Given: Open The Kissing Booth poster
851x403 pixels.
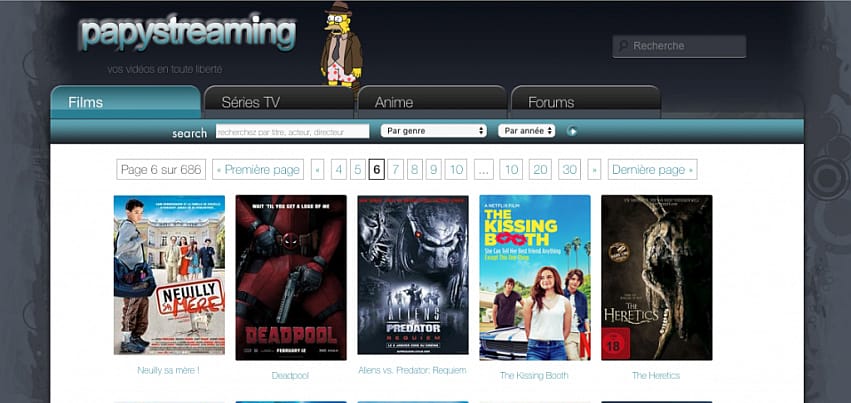Looking at the screenshot, I should coord(535,278).
